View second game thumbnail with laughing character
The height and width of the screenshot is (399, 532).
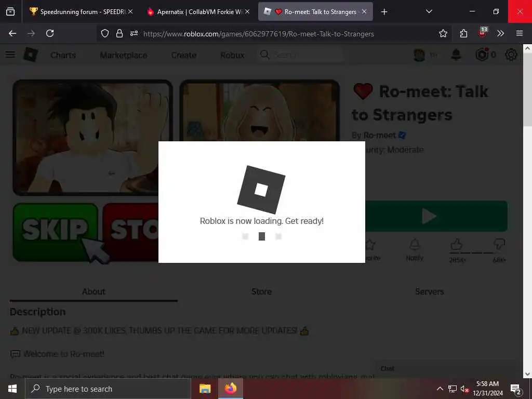[x=260, y=110]
